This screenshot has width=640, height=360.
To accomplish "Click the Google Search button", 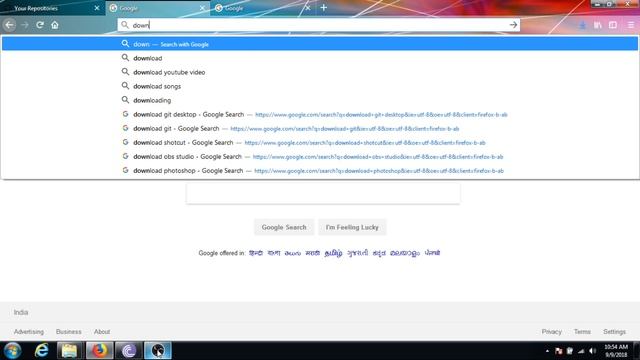I will click(284, 227).
